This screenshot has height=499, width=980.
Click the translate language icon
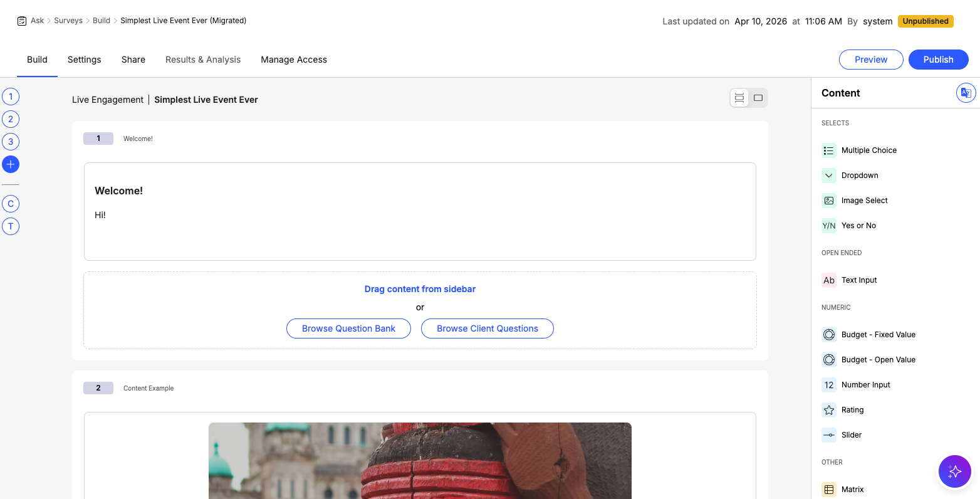pos(966,93)
